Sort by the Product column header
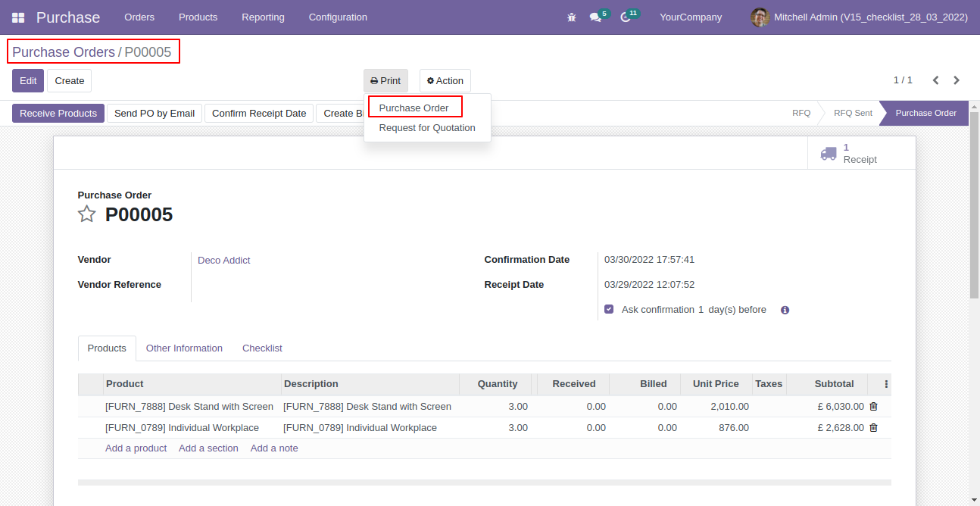The width and height of the screenshot is (980, 506). click(x=192, y=384)
